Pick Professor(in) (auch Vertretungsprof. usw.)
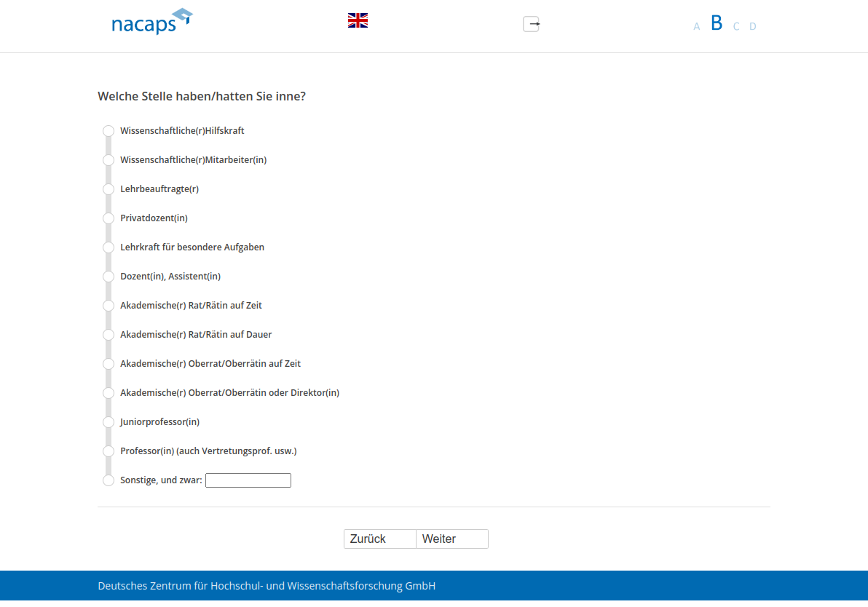The width and height of the screenshot is (868, 607). tap(108, 451)
